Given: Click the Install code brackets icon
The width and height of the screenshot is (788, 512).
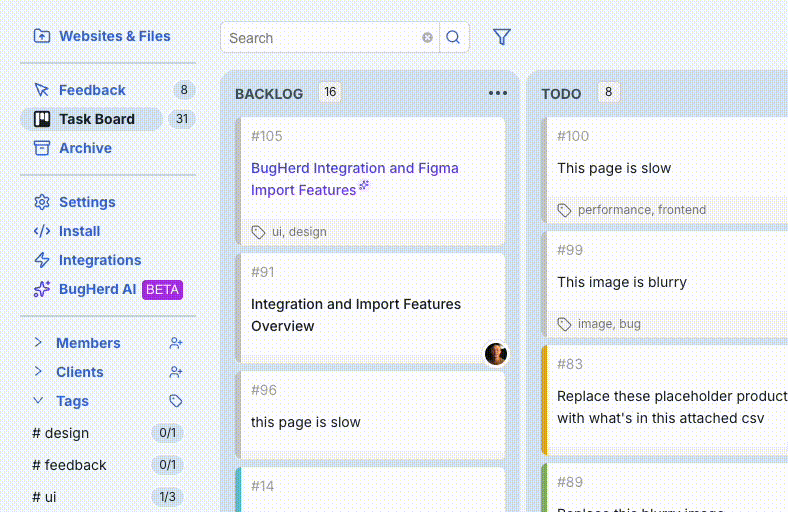Looking at the screenshot, I should coord(42,231).
